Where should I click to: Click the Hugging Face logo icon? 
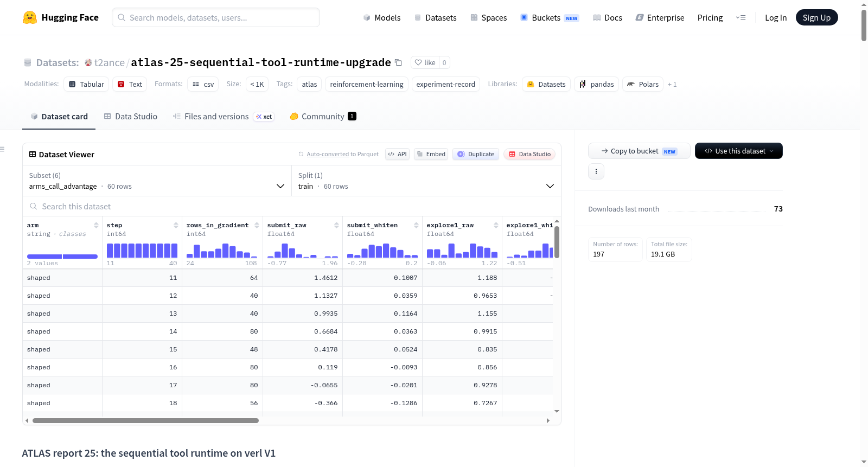tap(30, 17)
